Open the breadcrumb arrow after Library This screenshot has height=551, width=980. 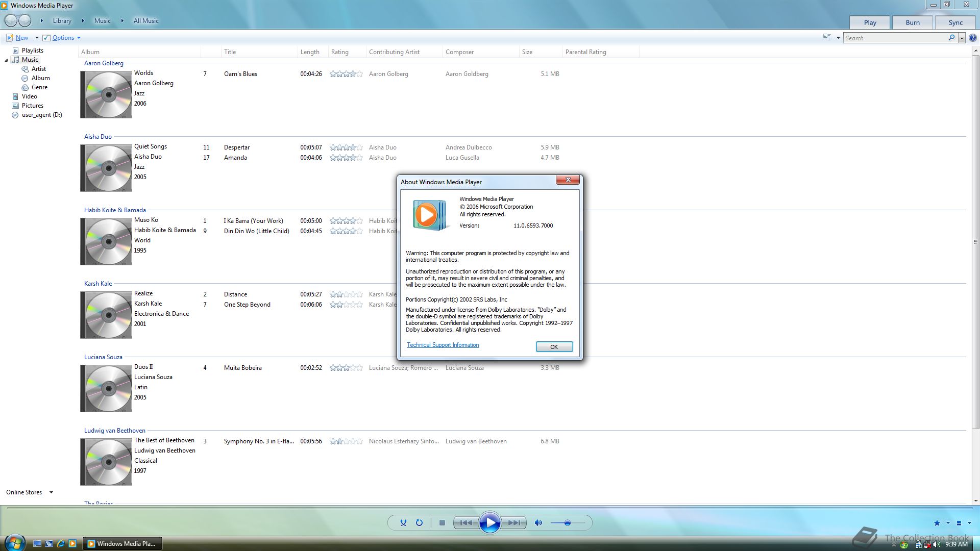click(83, 21)
